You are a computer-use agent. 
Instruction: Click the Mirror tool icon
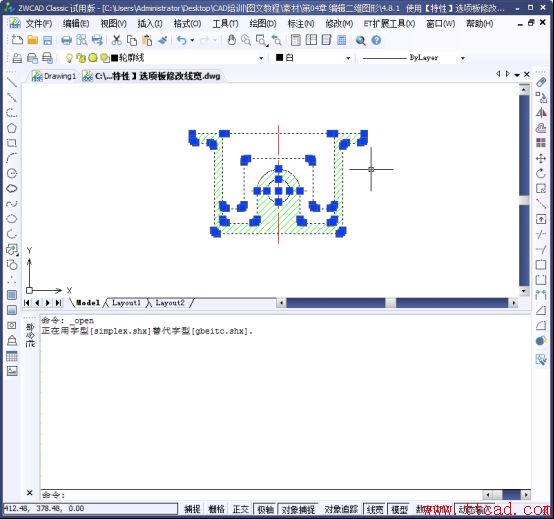pos(541,113)
